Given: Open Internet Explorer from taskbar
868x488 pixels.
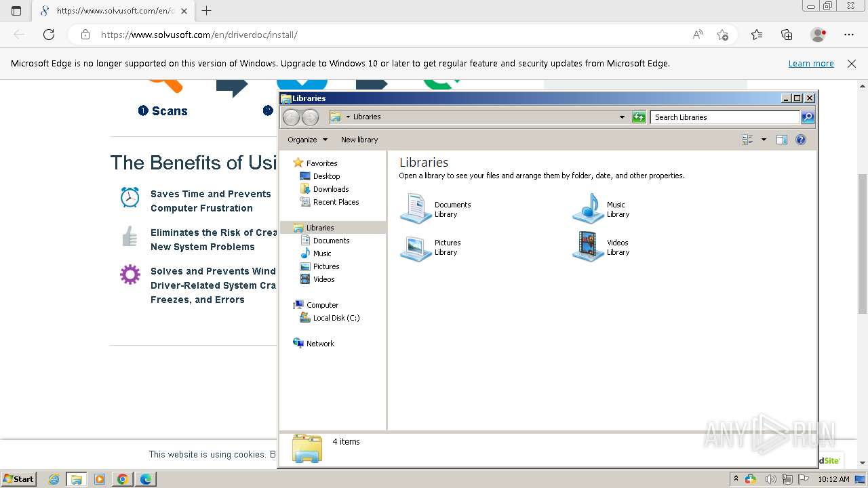Looking at the screenshot, I should coord(54,479).
